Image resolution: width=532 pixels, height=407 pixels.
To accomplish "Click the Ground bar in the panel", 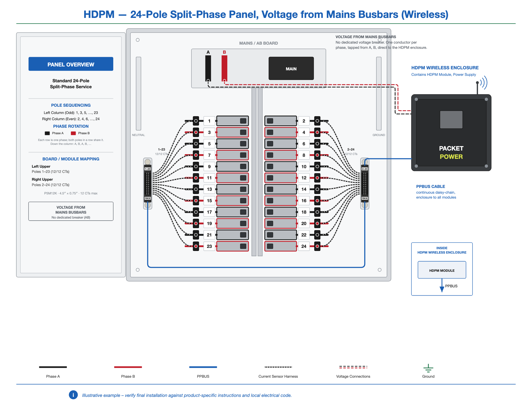I will click(379, 93).
